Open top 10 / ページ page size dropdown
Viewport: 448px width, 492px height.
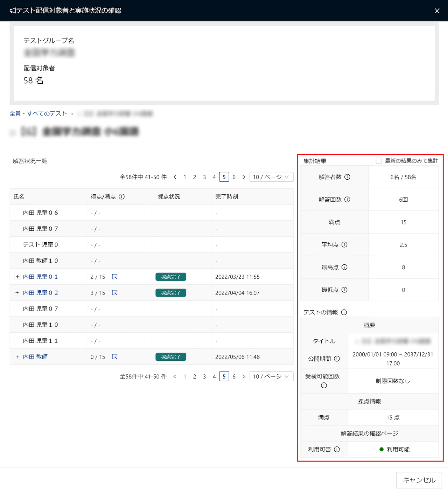pyautogui.click(x=271, y=177)
